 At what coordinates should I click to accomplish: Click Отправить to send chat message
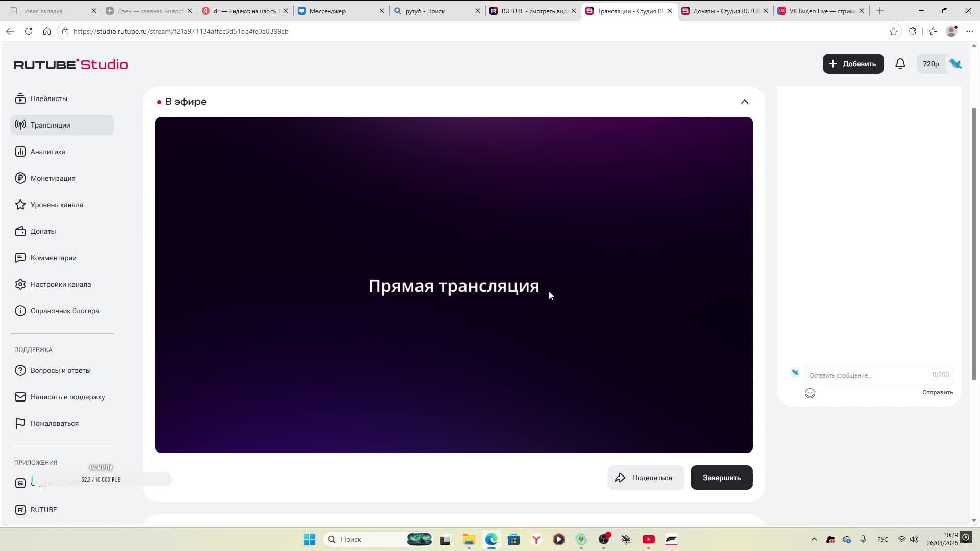coord(938,392)
